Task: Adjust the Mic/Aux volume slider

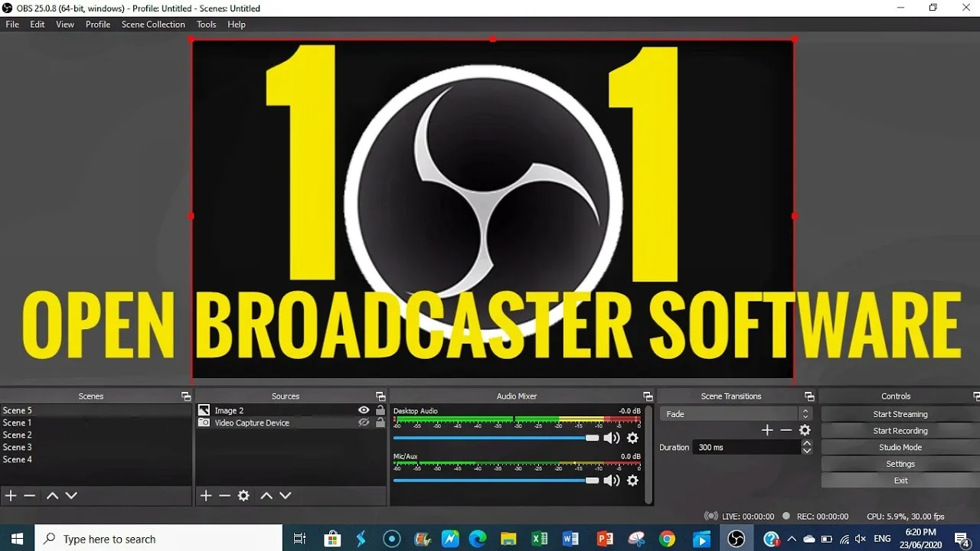Action: [x=496, y=481]
